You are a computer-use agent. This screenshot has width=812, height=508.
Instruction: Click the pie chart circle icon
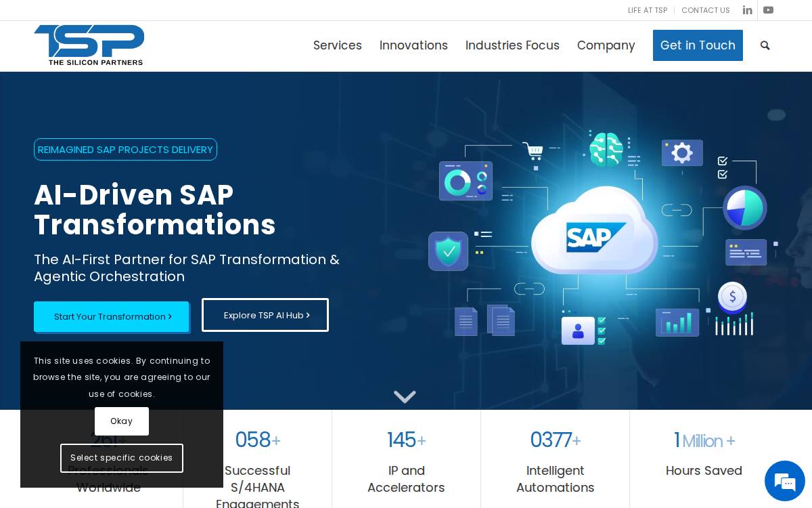tap(744, 208)
